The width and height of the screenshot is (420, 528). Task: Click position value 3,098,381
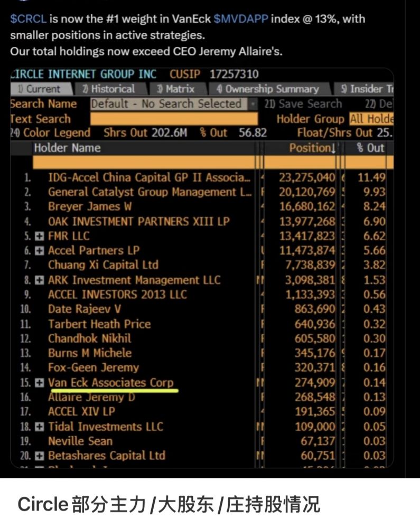coord(310,280)
